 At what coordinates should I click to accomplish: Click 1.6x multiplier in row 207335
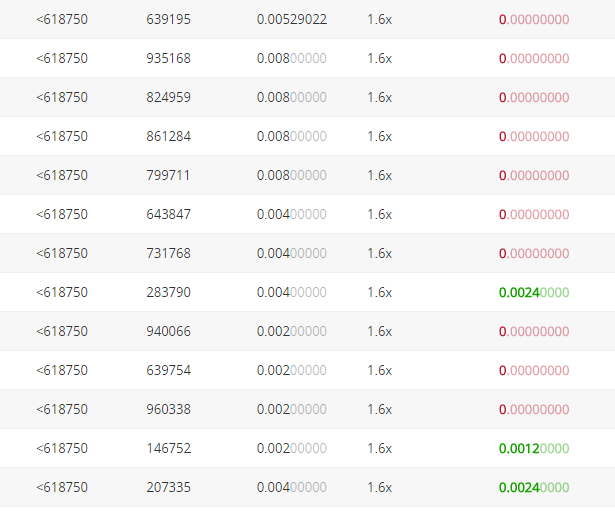379,487
